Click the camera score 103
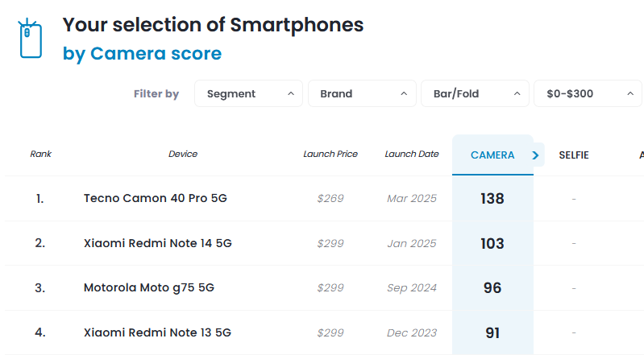 [492, 243]
